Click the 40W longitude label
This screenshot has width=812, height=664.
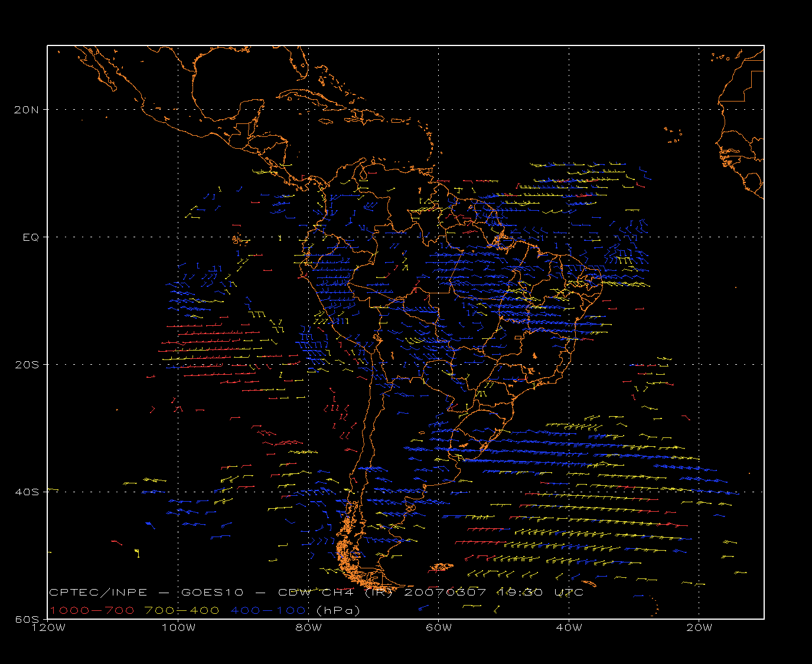coord(569,627)
